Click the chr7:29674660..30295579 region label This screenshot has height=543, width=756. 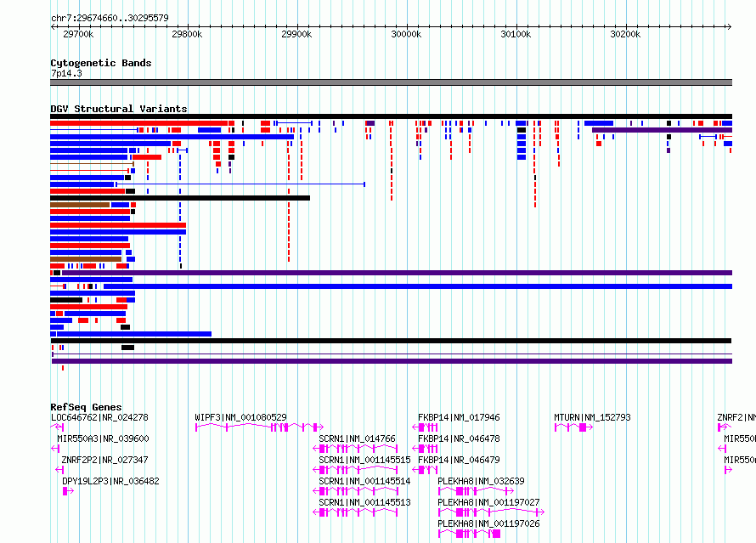point(110,18)
